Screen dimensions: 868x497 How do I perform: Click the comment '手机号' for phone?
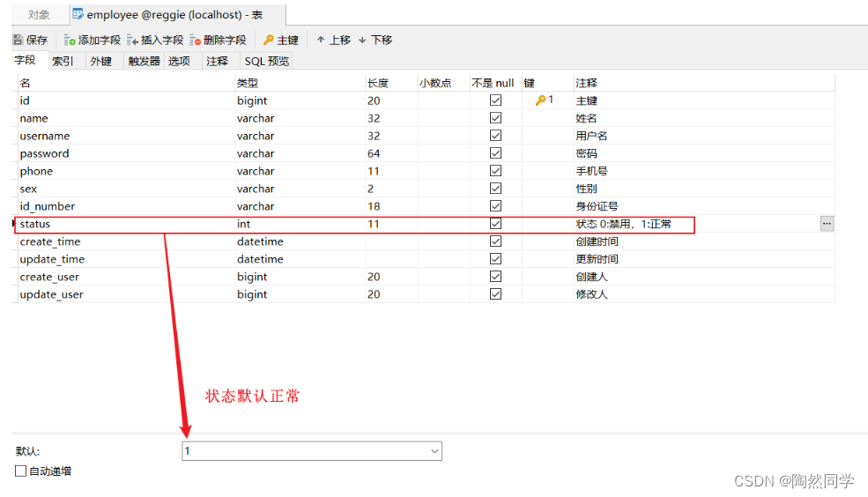[x=591, y=171]
